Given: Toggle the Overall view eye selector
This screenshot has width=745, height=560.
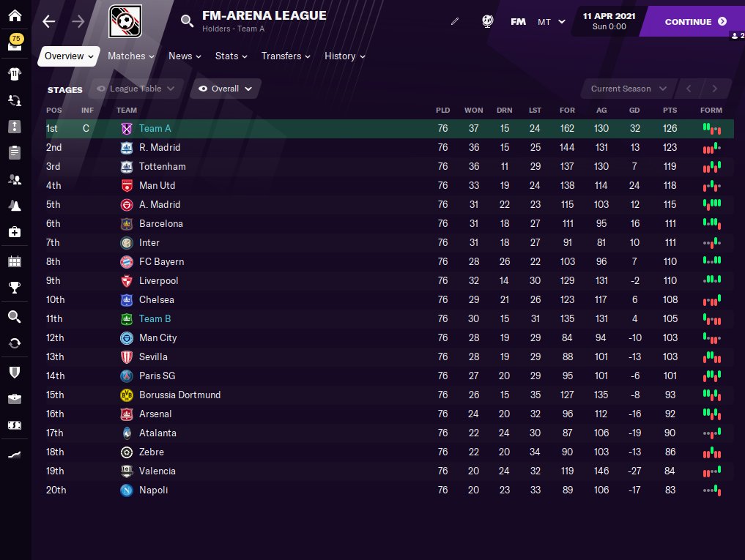Looking at the screenshot, I should pyautogui.click(x=225, y=89).
